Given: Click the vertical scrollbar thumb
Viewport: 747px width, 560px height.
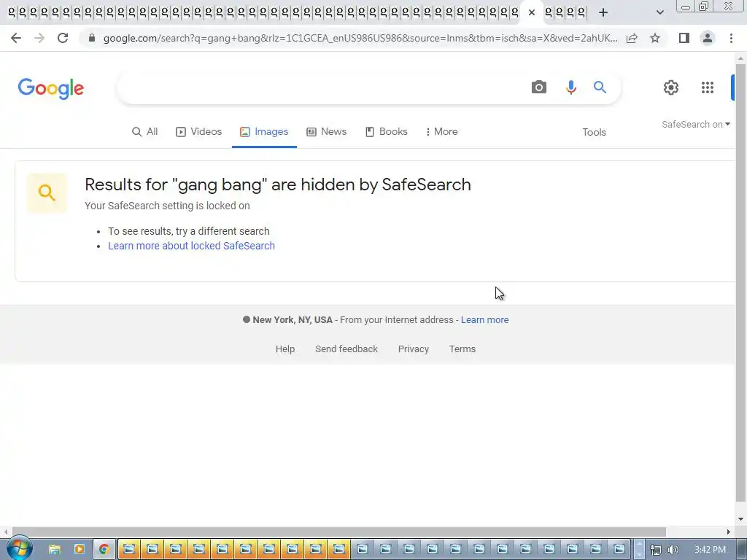Looking at the screenshot, I should point(740,282).
